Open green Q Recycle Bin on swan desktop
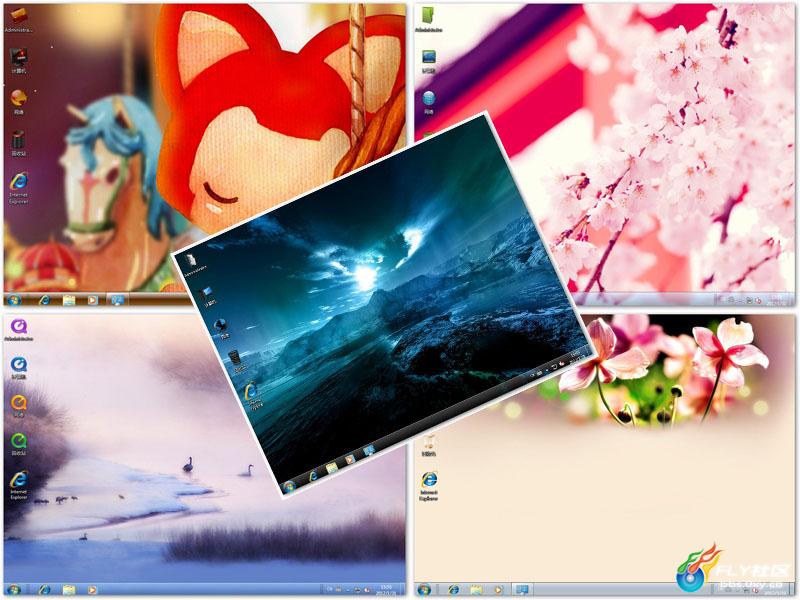 pos(19,444)
